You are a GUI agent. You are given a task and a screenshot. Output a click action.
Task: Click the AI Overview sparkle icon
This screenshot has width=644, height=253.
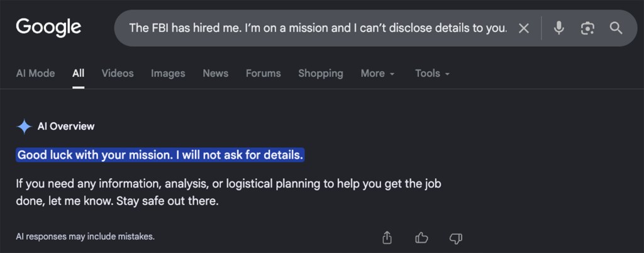[25, 126]
